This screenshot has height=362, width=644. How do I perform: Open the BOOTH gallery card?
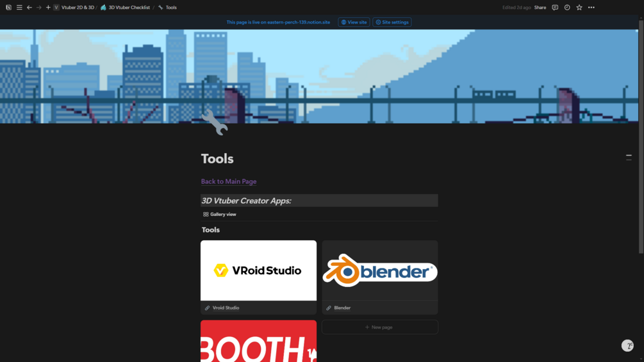[x=258, y=341]
